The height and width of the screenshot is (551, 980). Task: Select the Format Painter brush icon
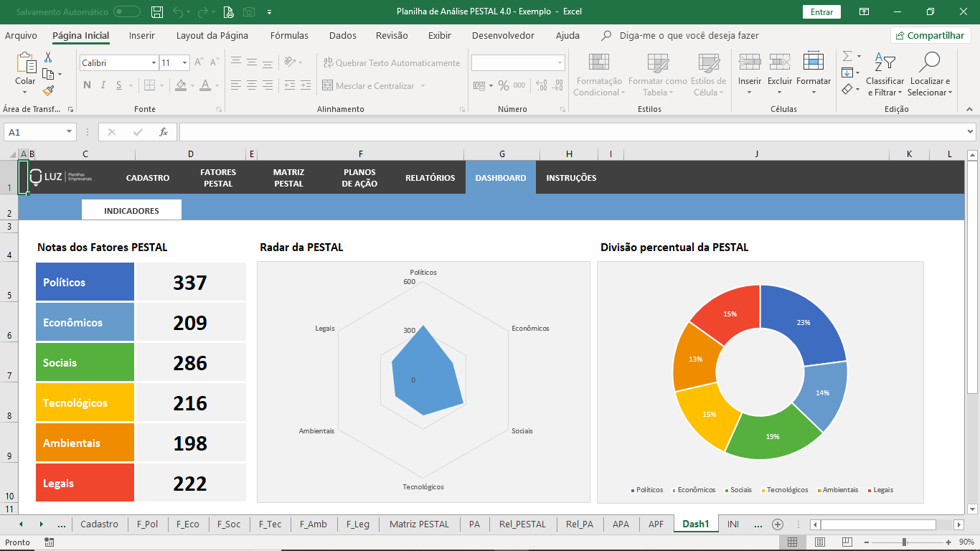48,91
